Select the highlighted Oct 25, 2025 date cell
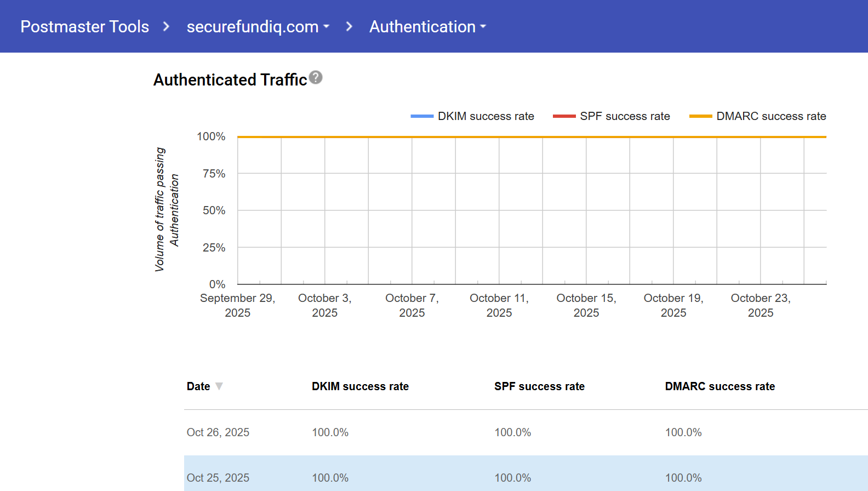The height and width of the screenshot is (491, 868). [218, 478]
